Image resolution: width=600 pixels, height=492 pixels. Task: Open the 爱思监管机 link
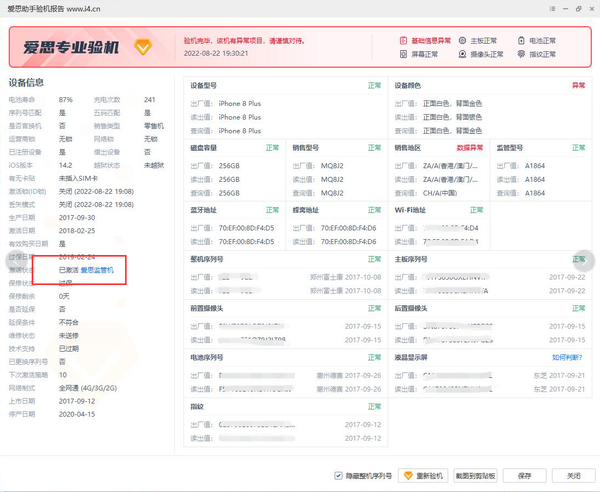tap(97, 270)
